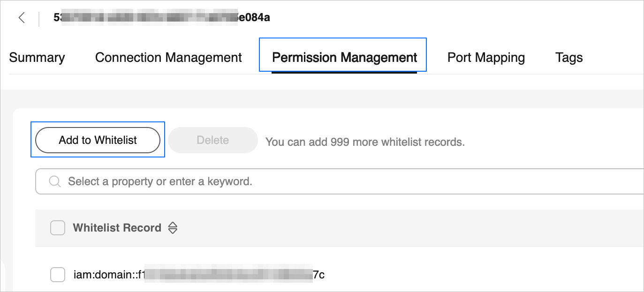Open the Tags tab
The image size is (644, 292).
pyautogui.click(x=569, y=58)
